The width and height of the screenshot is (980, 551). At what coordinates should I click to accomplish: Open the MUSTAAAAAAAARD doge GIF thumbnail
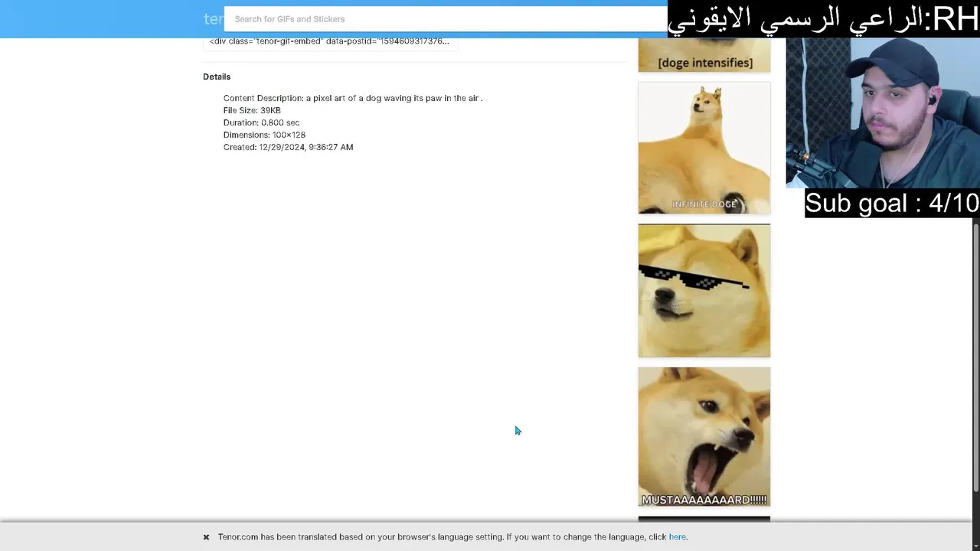[x=704, y=437]
